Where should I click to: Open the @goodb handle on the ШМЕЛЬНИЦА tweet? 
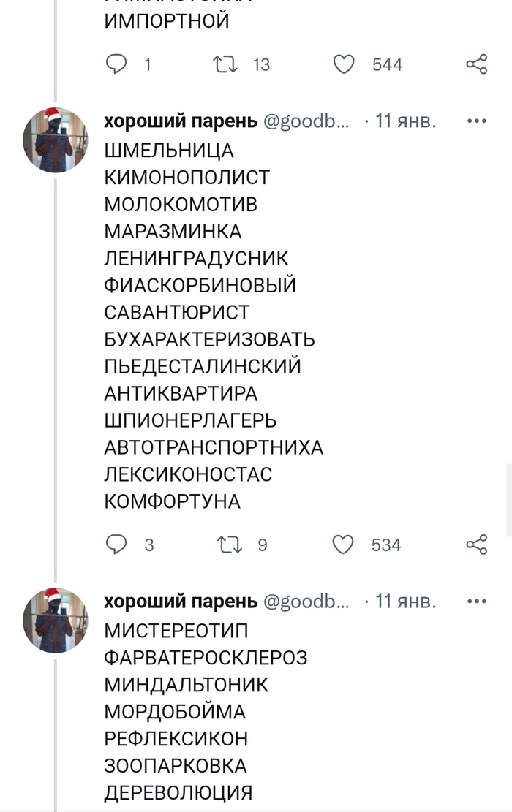(306, 122)
